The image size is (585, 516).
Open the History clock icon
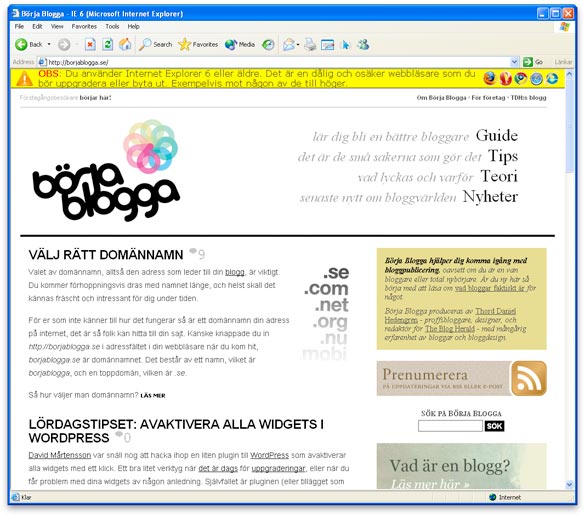268,45
